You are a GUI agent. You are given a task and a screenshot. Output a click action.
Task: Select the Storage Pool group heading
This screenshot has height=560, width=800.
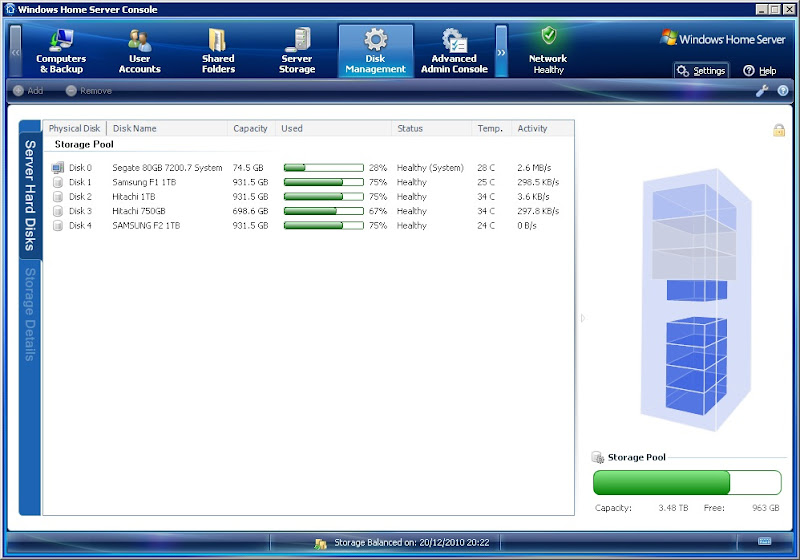(84, 144)
